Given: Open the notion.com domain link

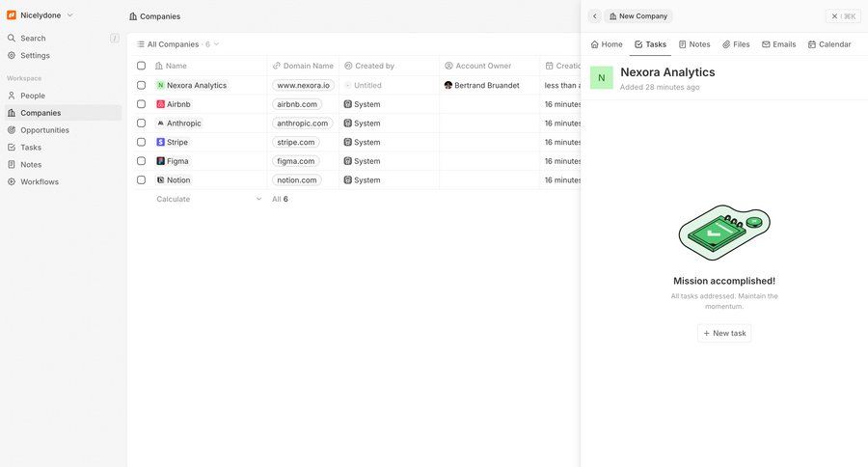Looking at the screenshot, I should click(x=297, y=180).
